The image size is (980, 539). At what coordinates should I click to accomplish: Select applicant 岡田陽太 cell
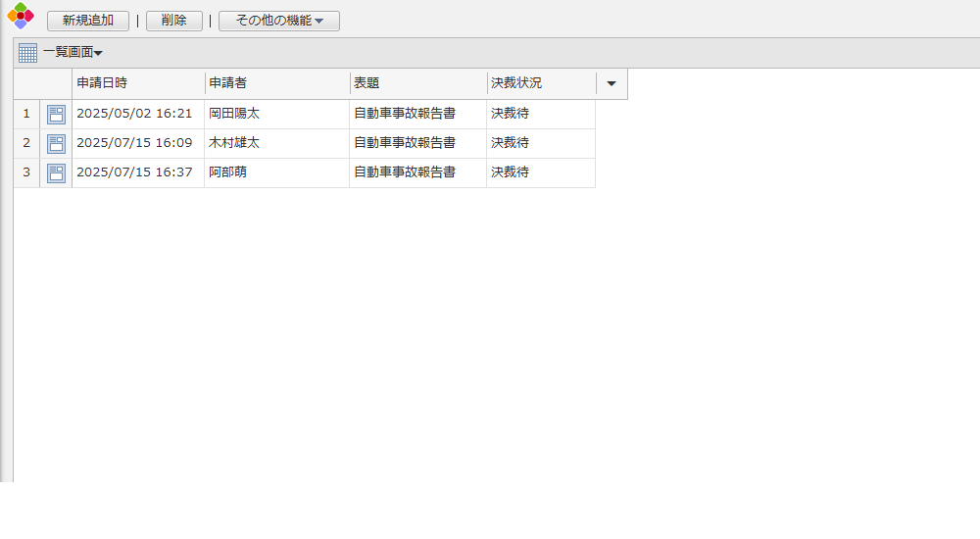click(276, 115)
